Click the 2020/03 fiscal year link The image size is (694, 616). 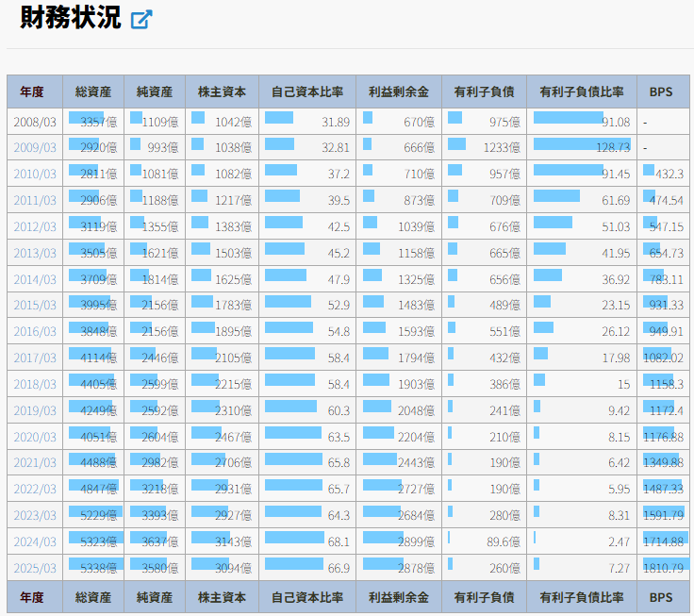coord(35,437)
